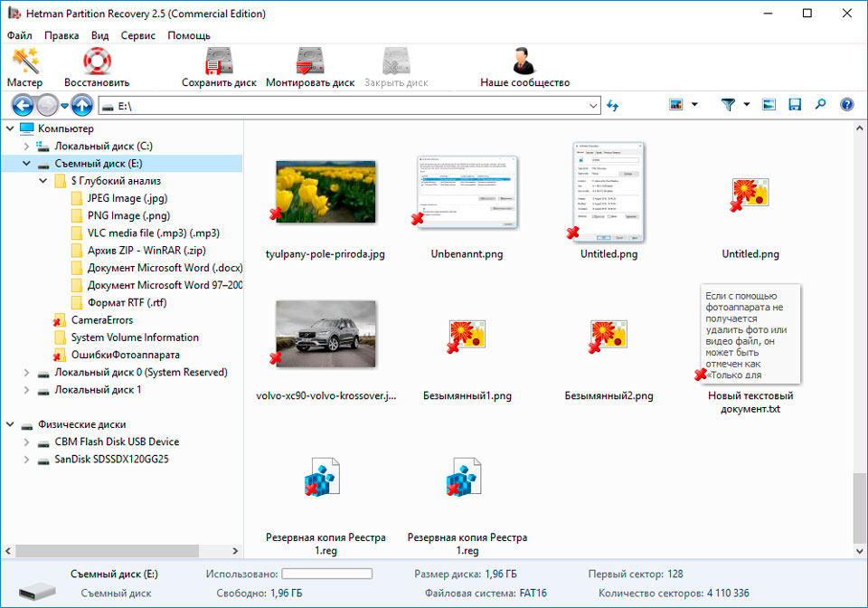Select Безымянный1.png file icon
Viewport: 868px width, 608px height.
pyautogui.click(x=467, y=335)
